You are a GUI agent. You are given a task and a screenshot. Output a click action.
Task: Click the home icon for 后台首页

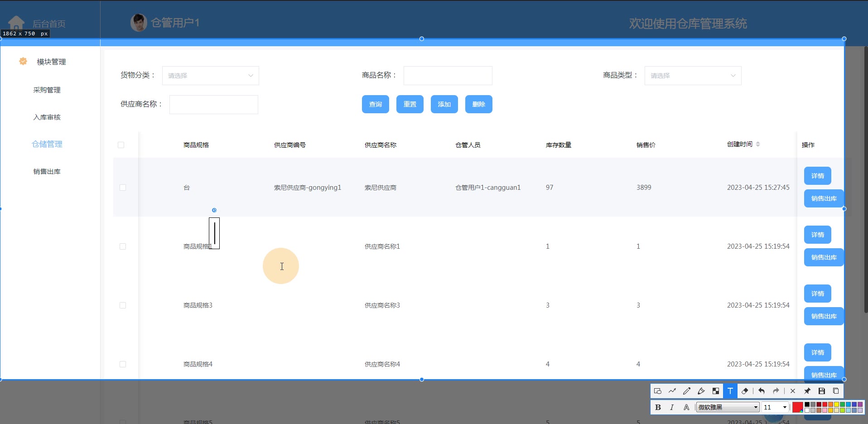pos(16,23)
